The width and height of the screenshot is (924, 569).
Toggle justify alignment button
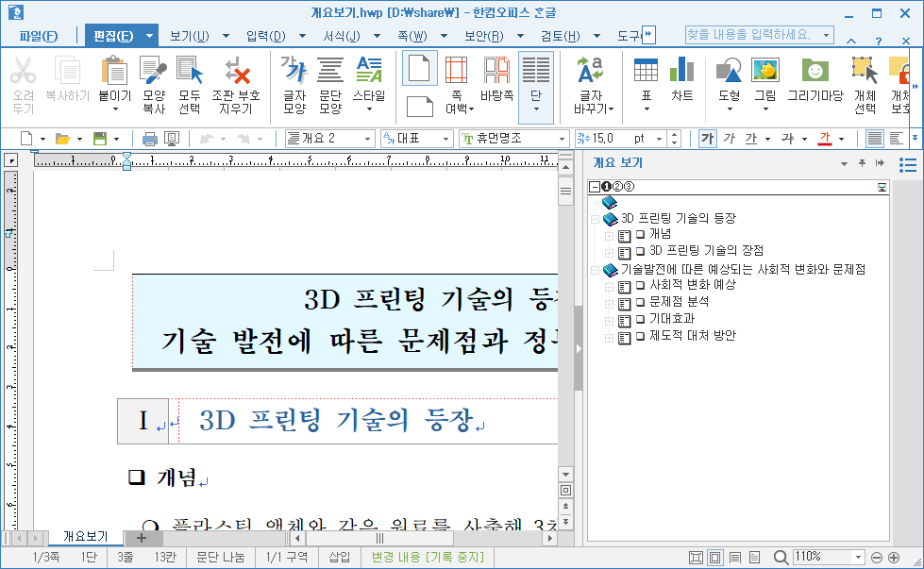click(875, 139)
